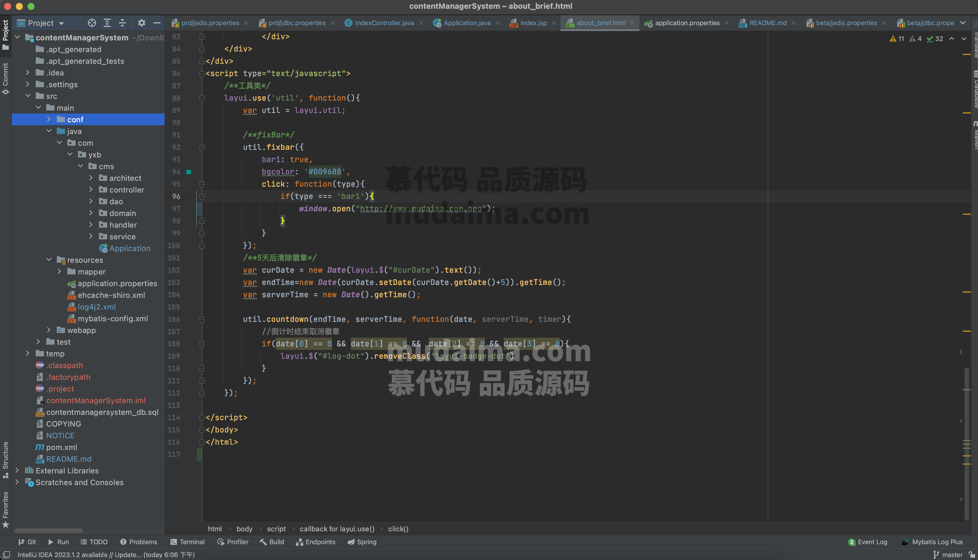Image resolution: width=978 pixels, height=560 pixels.
Task: Open the Structure tool window
Action: (5, 460)
